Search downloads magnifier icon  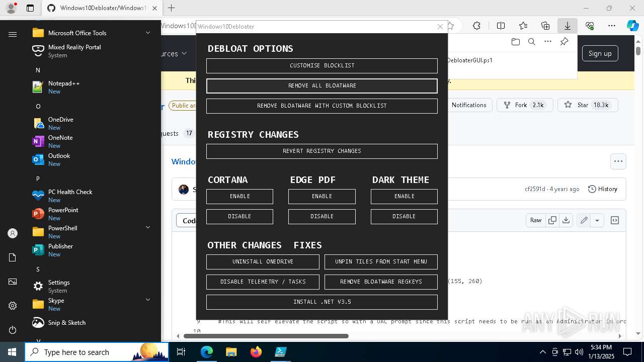[x=531, y=42]
